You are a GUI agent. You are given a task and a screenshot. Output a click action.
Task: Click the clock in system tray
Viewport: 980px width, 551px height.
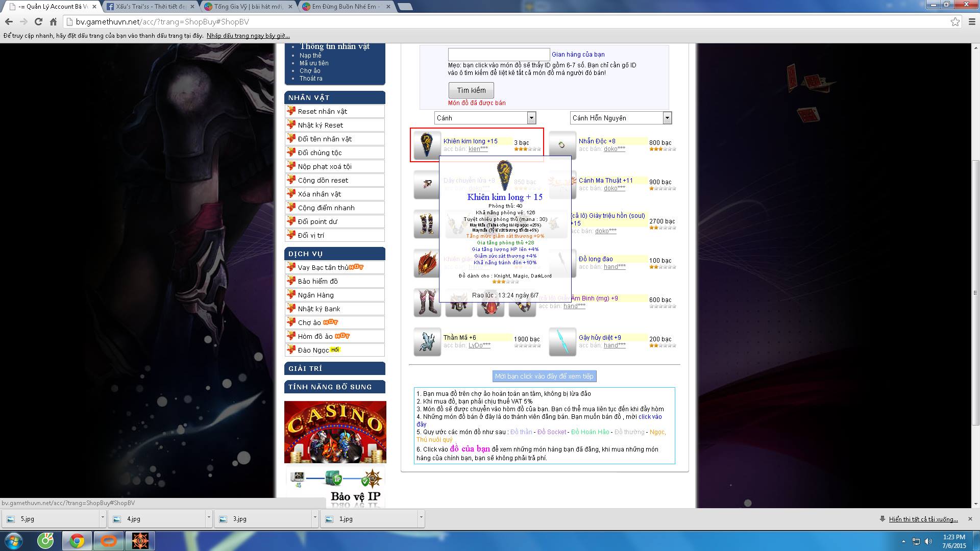click(x=954, y=541)
